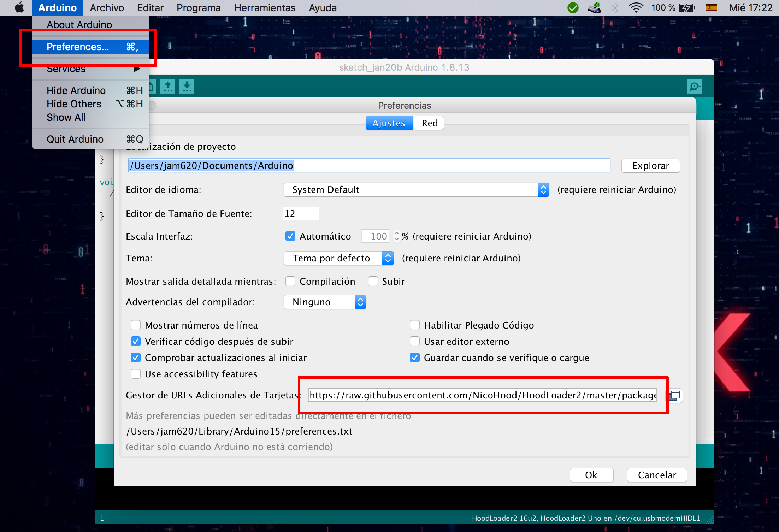Click the Explorar button
Screen dimensions: 779x532
[x=650, y=166]
